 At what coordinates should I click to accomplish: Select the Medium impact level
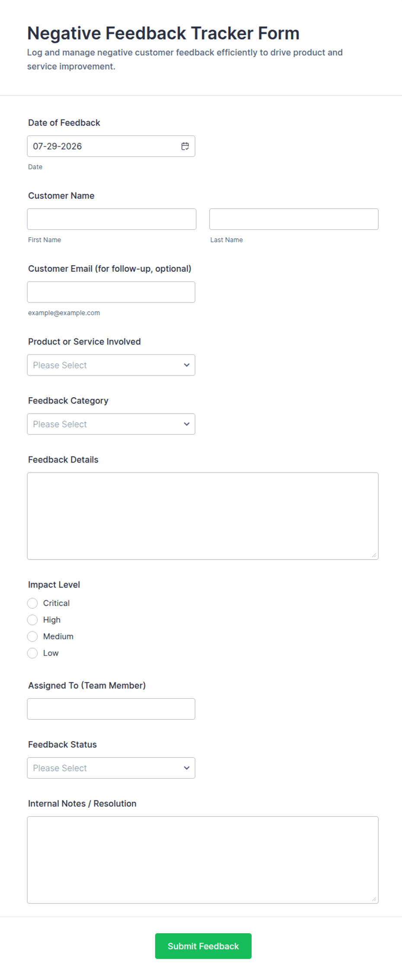pos(32,636)
